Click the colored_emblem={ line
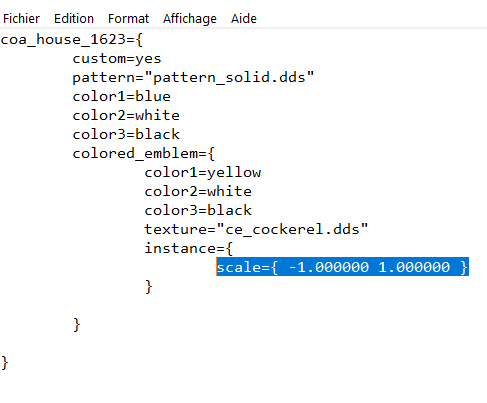The image size is (487, 403). [144, 154]
